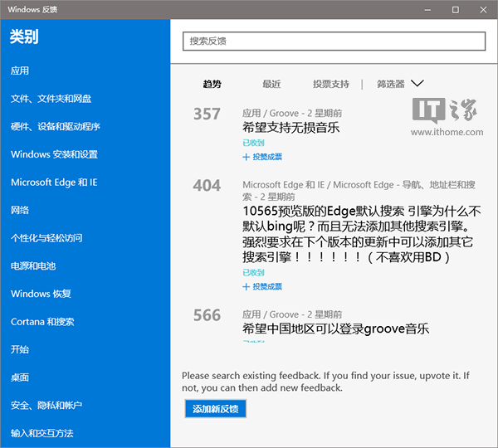Click the 404 vote count

coord(207,186)
